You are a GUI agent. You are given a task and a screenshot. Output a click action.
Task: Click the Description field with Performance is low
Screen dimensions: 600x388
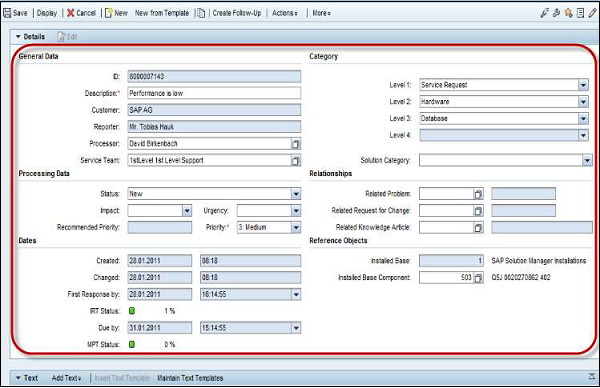[x=214, y=93]
